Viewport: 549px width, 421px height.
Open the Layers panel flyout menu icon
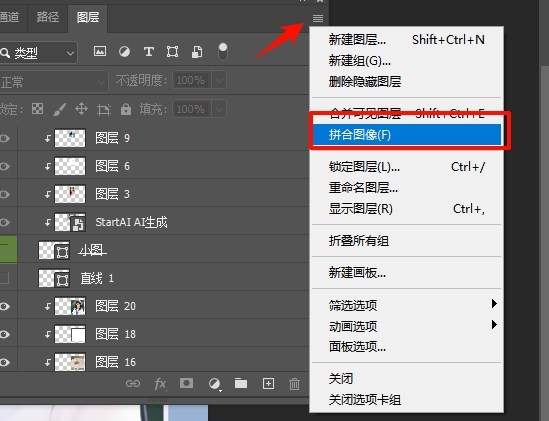coord(318,18)
